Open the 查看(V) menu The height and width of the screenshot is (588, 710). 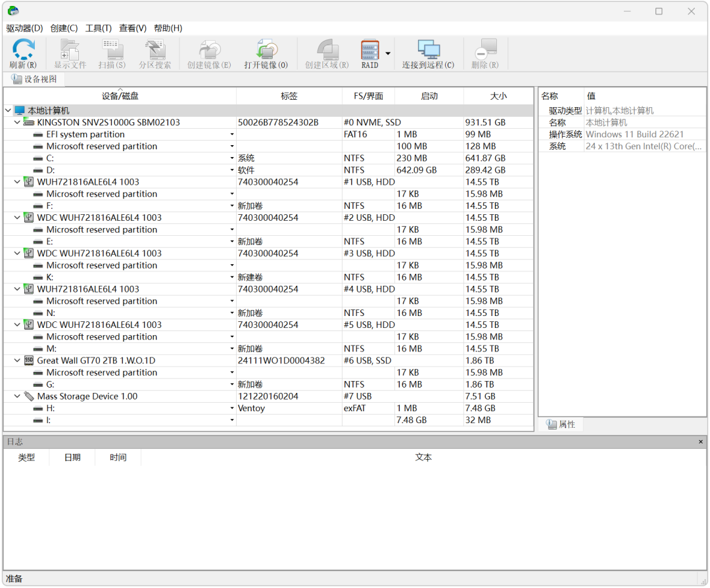pyautogui.click(x=133, y=28)
